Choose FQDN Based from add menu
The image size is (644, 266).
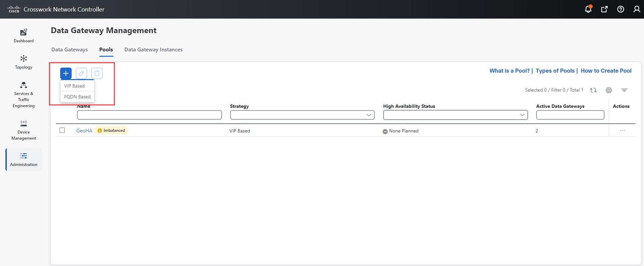[77, 97]
